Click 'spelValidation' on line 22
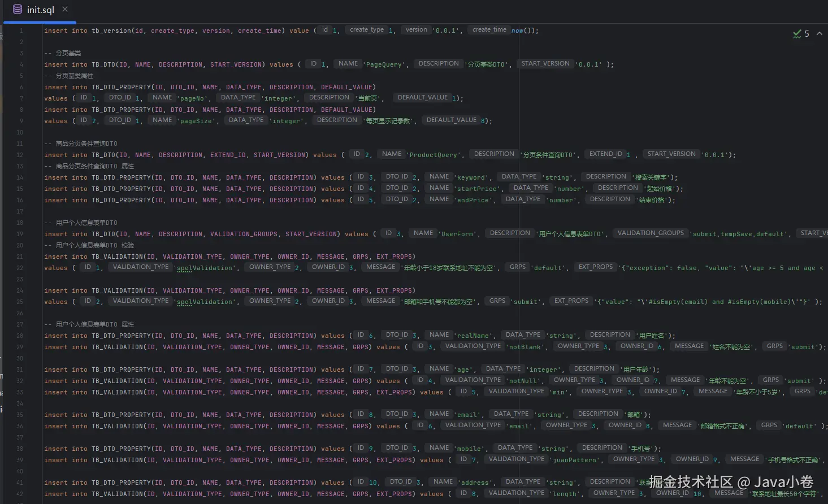 [x=205, y=268]
